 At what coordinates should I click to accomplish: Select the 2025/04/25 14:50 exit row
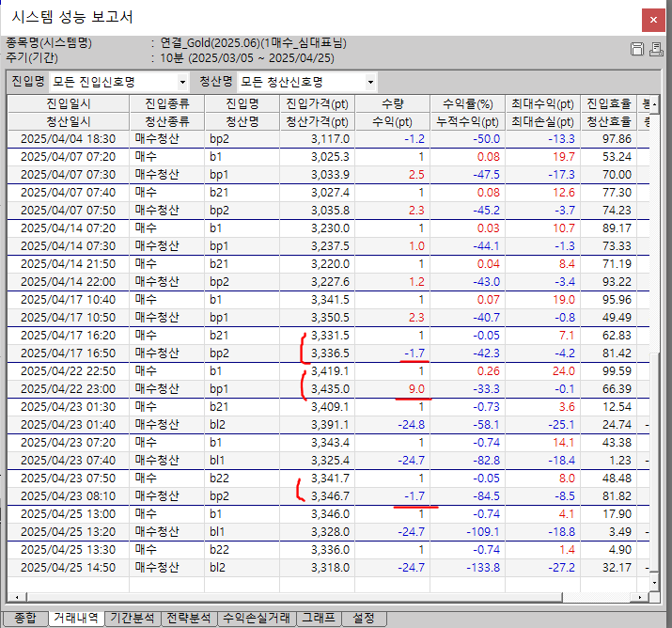[x=68, y=567]
